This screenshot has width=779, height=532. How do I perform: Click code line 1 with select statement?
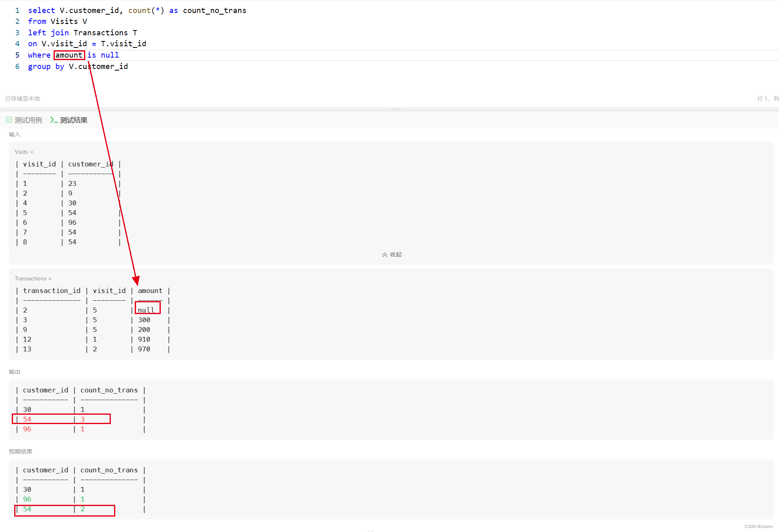click(137, 10)
